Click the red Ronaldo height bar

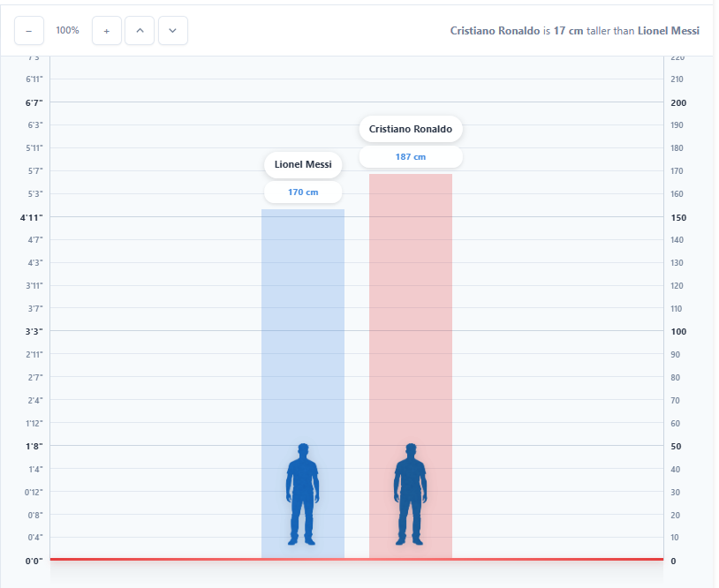(x=411, y=335)
